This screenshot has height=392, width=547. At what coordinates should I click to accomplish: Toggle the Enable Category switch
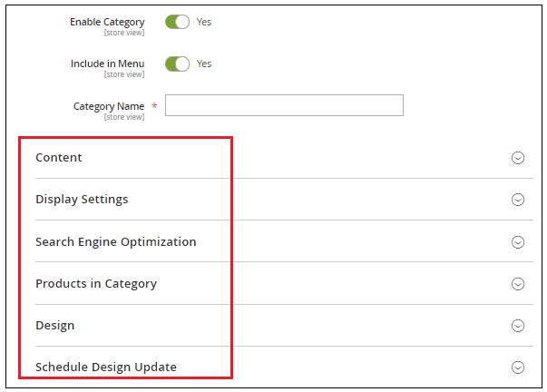[x=177, y=22]
